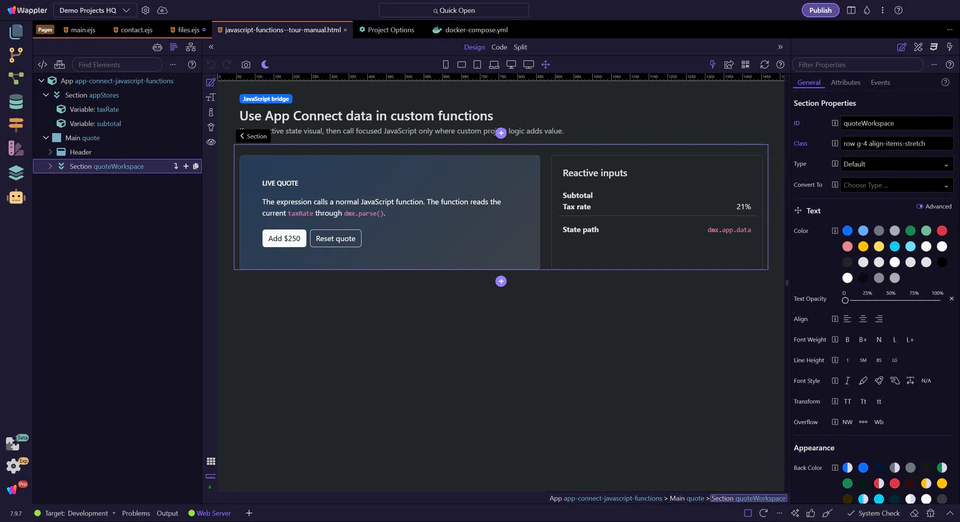Open the Target: Development dropdown
Viewport: 960px width, 522px height.
(x=75, y=513)
